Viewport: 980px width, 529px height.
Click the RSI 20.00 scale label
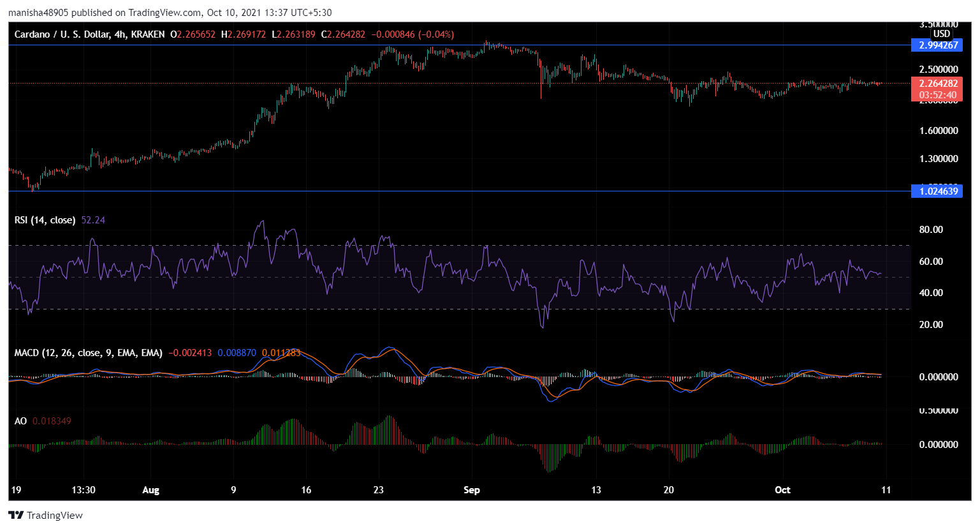(x=931, y=325)
